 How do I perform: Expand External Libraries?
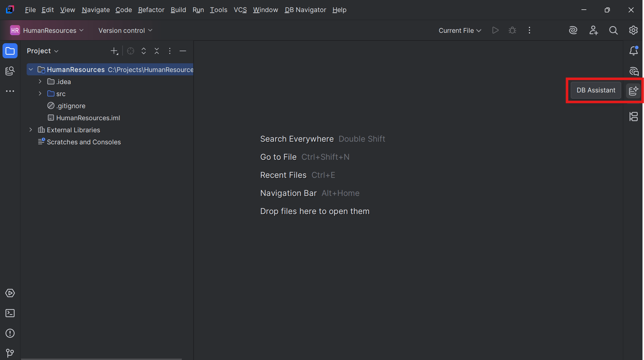click(30, 130)
